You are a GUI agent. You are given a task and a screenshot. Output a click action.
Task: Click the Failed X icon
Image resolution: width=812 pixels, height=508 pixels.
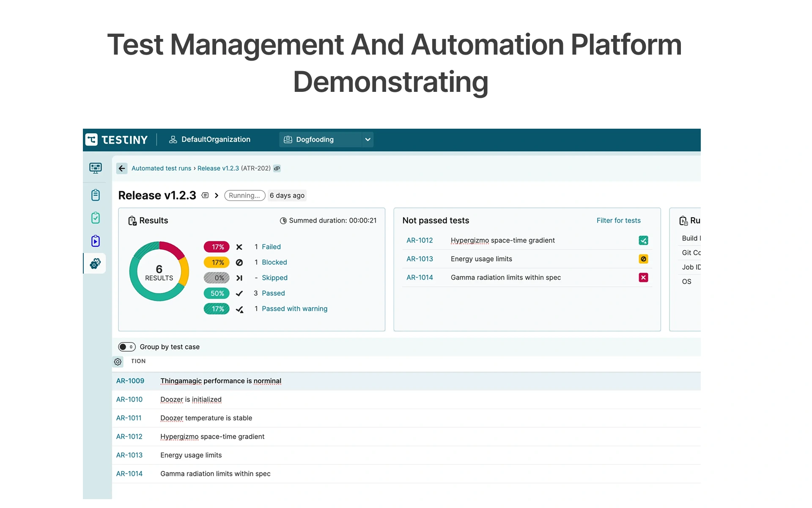pyautogui.click(x=239, y=247)
